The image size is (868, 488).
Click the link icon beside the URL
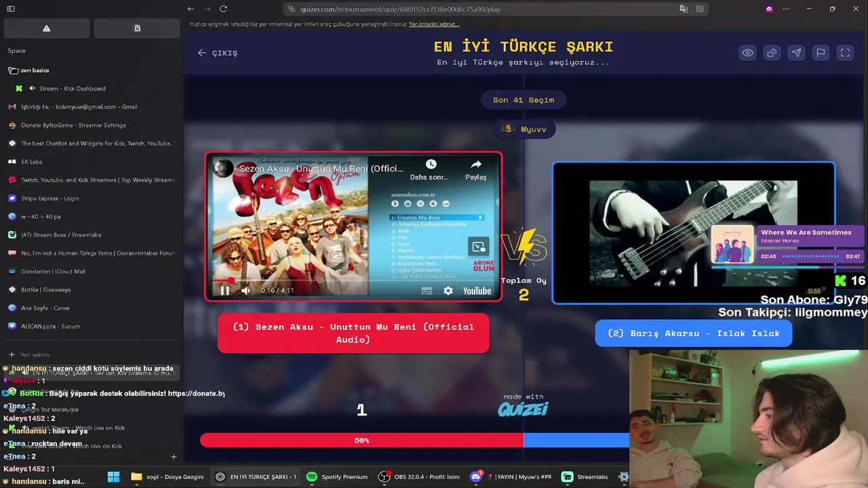292,9
